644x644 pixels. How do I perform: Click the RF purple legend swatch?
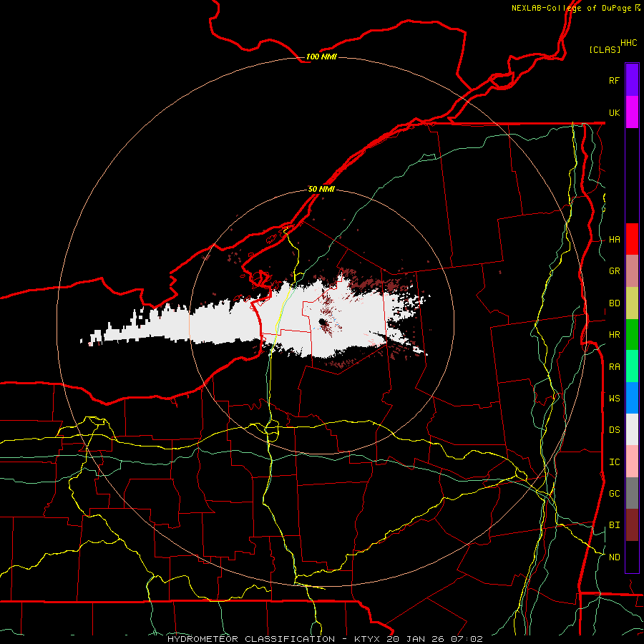(x=632, y=80)
